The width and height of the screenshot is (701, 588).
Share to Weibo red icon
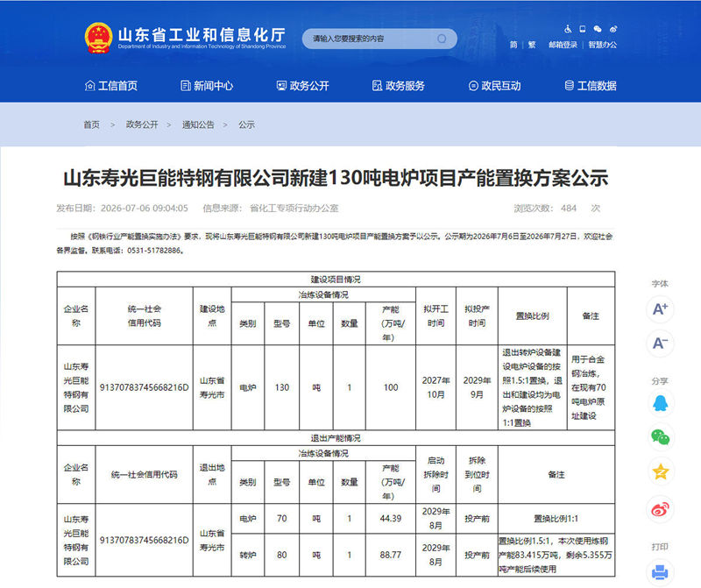(661, 509)
